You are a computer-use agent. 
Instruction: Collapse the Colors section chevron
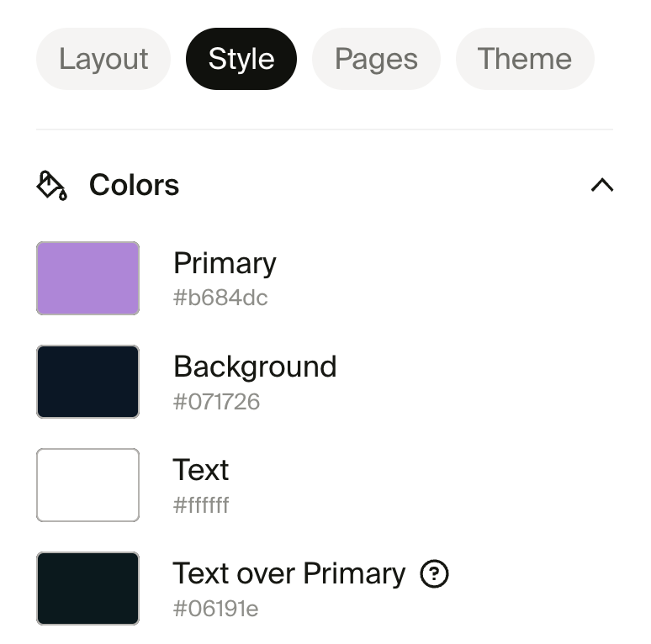602,185
